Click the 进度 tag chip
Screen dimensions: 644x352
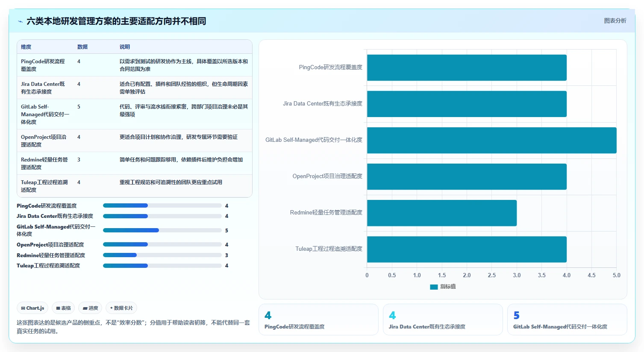click(x=90, y=308)
